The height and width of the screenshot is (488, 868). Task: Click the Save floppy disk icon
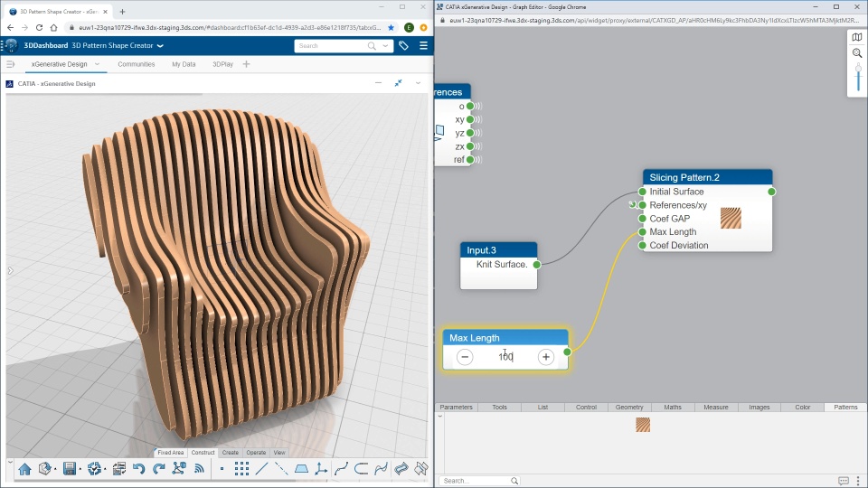click(x=69, y=469)
